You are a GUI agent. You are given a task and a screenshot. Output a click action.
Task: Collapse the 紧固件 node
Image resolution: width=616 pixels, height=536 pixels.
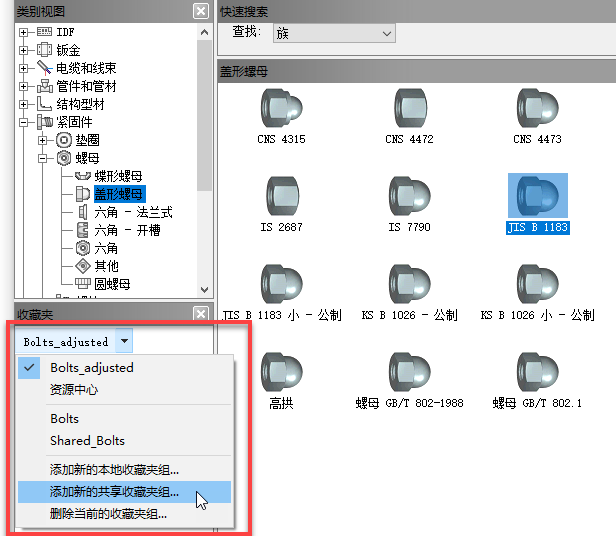(24, 123)
